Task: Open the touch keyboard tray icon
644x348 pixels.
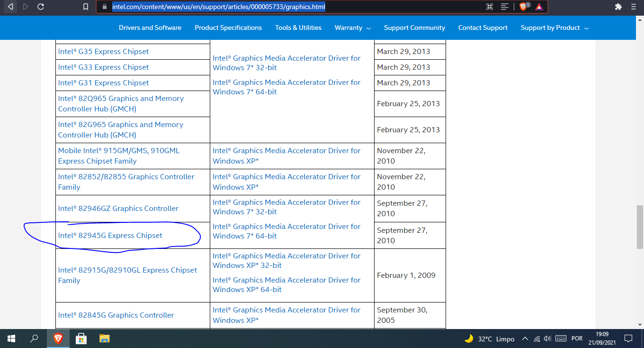Action: (x=561, y=339)
